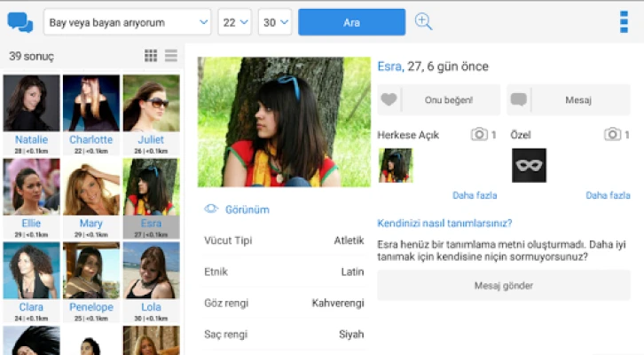The height and width of the screenshot is (355, 644).
Task: Open the masked private photo thumbnail
Action: coord(529,166)
